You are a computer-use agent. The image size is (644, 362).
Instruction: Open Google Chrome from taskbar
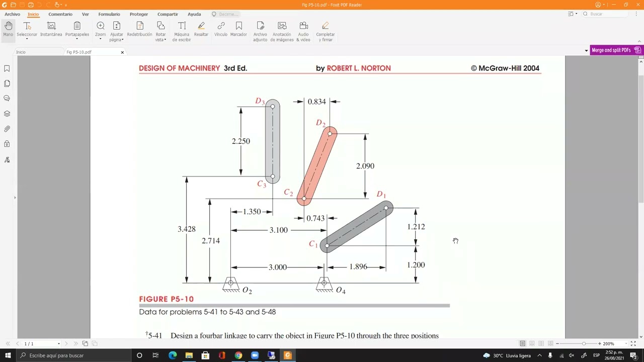[x=238, y=355]
